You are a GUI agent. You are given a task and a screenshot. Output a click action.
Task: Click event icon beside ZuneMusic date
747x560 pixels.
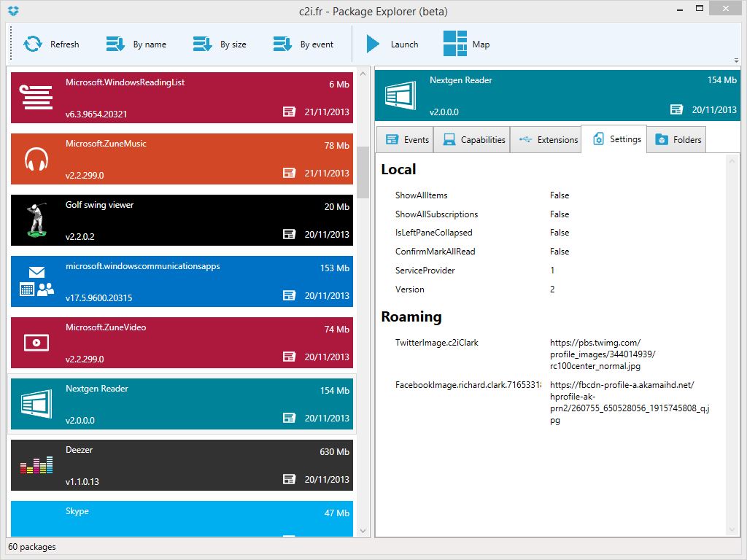289,173
